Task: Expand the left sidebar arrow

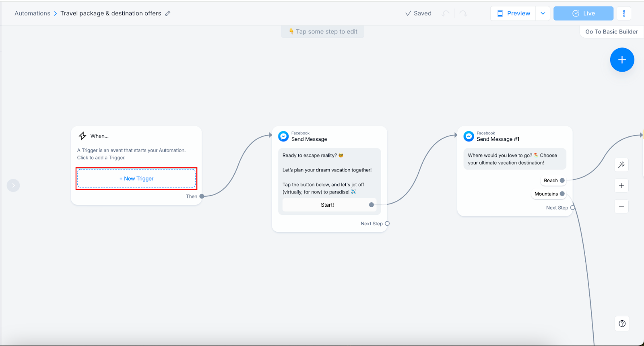Action: pos(13,185)
